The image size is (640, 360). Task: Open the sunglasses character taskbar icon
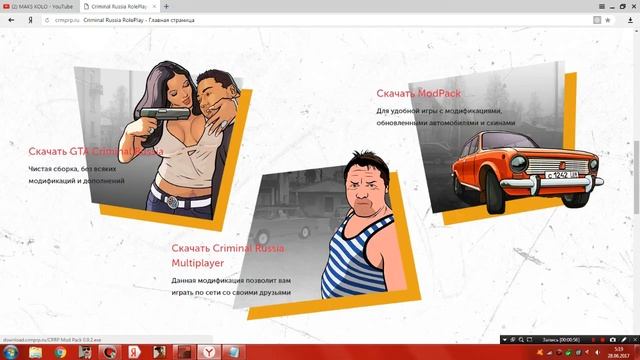pyautogui.click(x=85, y=352)
